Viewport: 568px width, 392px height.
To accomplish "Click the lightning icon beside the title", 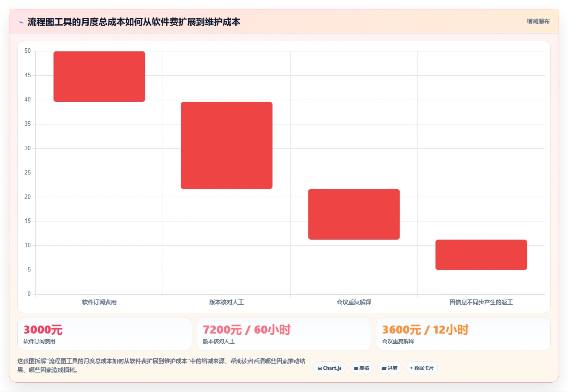I will (21, 22).
